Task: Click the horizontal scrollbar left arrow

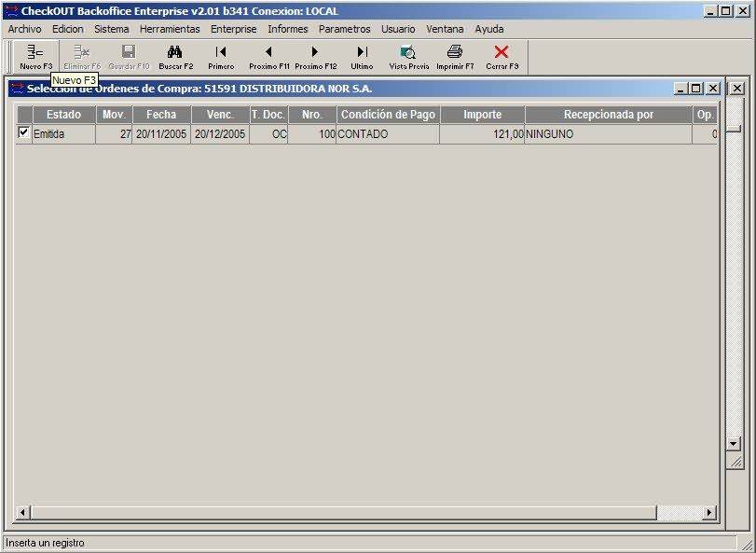Action: coord(22,512)
